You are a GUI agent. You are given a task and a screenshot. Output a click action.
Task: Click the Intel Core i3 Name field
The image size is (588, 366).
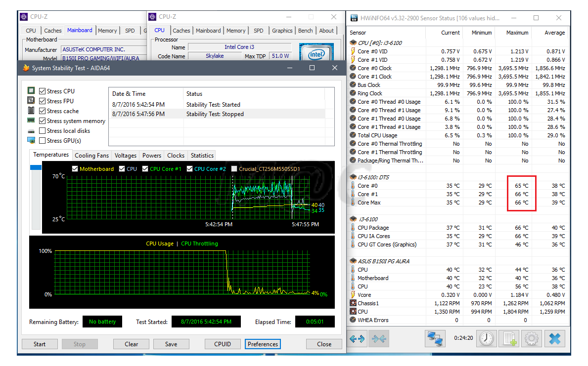pos(239,47)
